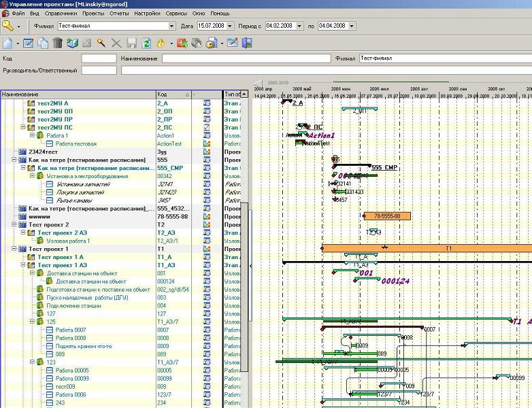
Task: Open the Справочники menu
Action: pyautogui.click(x=61, y=14)
